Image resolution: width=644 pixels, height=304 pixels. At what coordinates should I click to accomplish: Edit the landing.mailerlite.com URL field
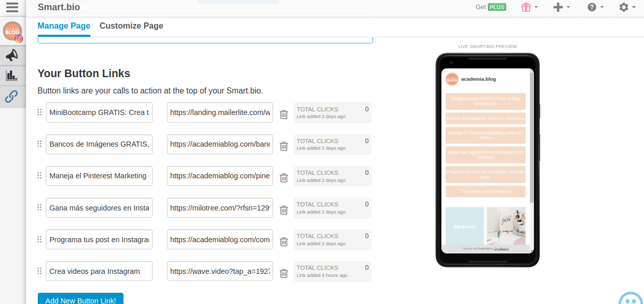point(220,112)
